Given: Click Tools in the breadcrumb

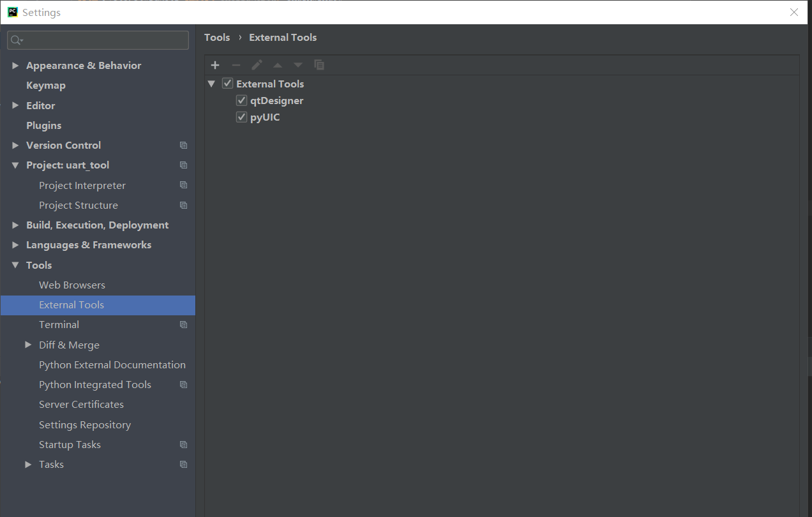Looking at the screenshot, I should pyautogui.click(x=217, y=38).
